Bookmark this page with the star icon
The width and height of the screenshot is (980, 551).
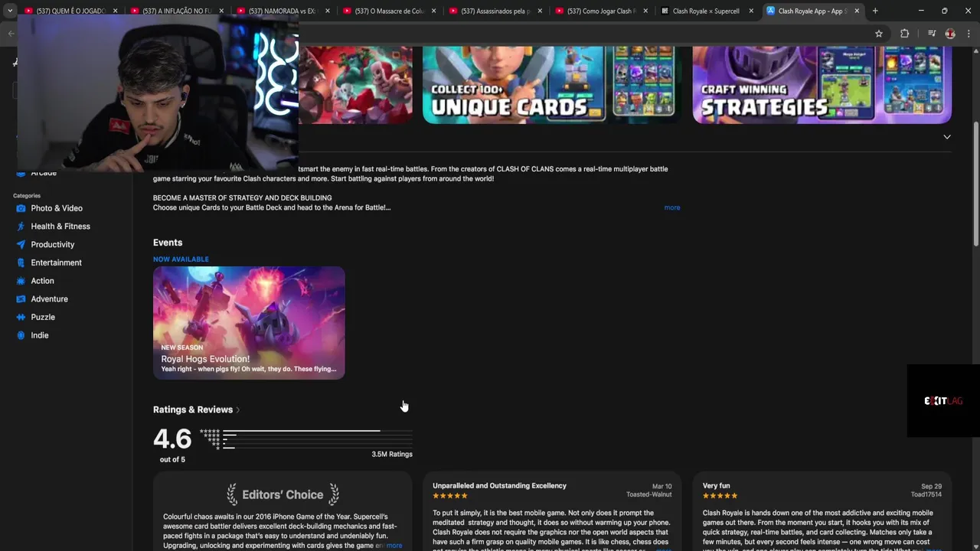click(x=879, y=34)
